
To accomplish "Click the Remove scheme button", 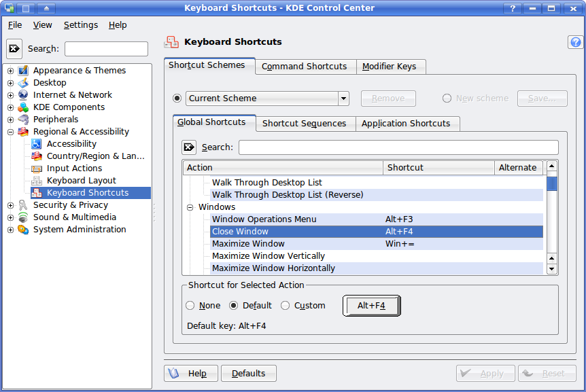I will (388, 99).
